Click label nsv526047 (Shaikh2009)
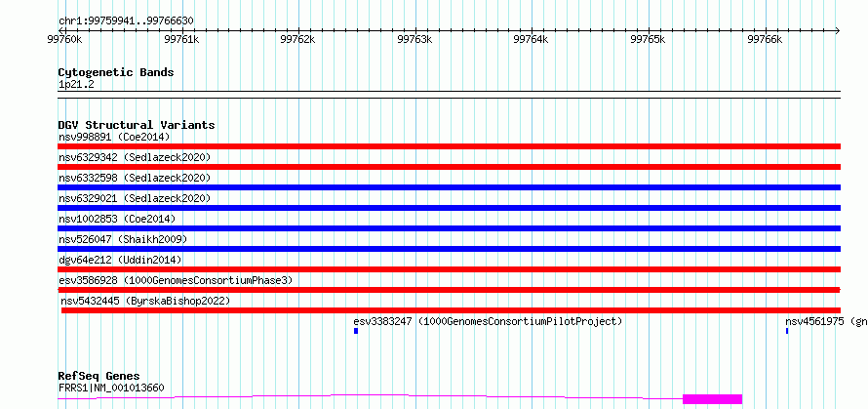This screenshot has width=868, height=409. coord(123,239)
